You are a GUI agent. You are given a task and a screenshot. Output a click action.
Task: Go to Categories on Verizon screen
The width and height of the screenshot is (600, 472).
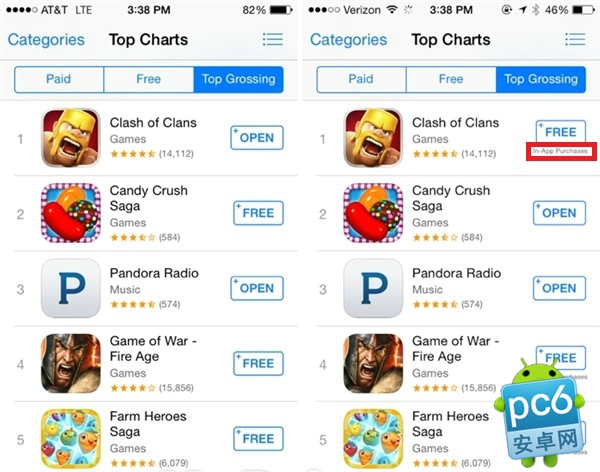[x=348, y=40]
